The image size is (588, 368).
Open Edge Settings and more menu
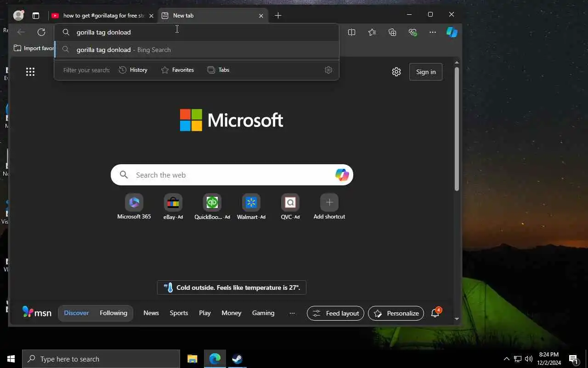(x=433, y=32)
